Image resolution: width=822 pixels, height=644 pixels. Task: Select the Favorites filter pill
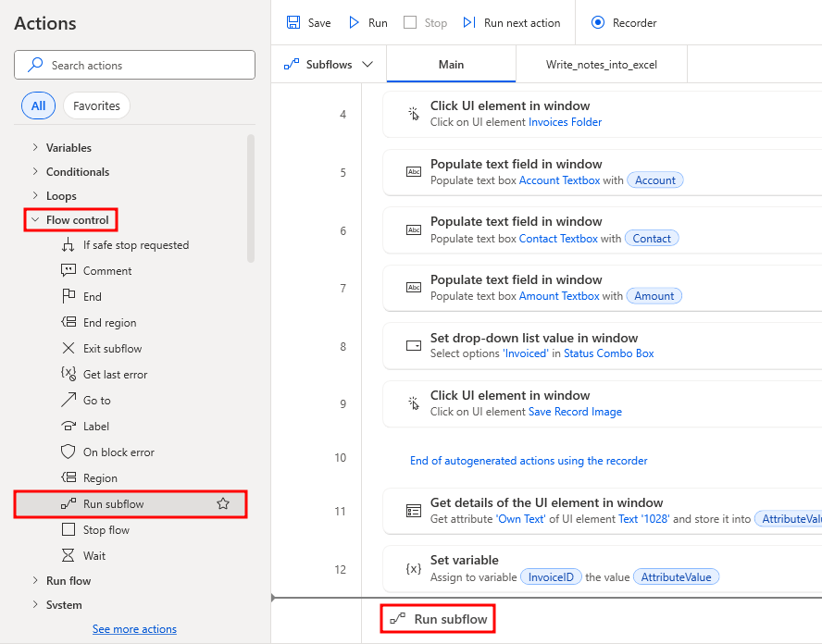coord(96,105)
